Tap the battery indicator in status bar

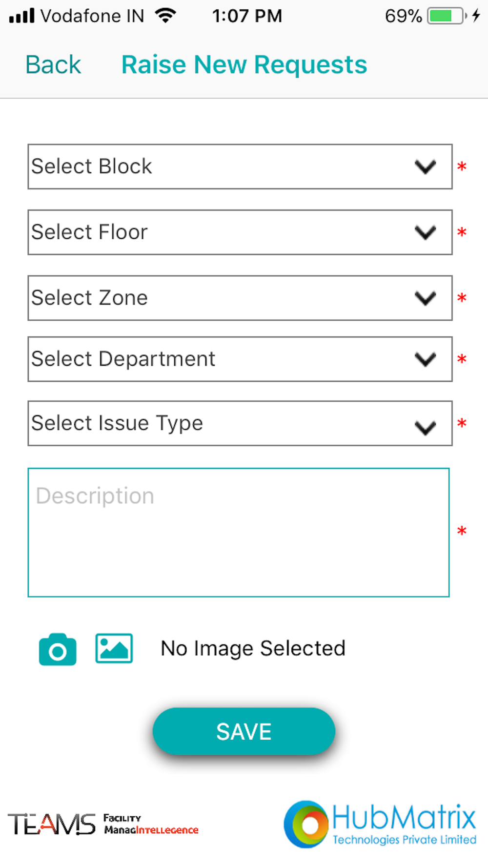click(447, 16)
